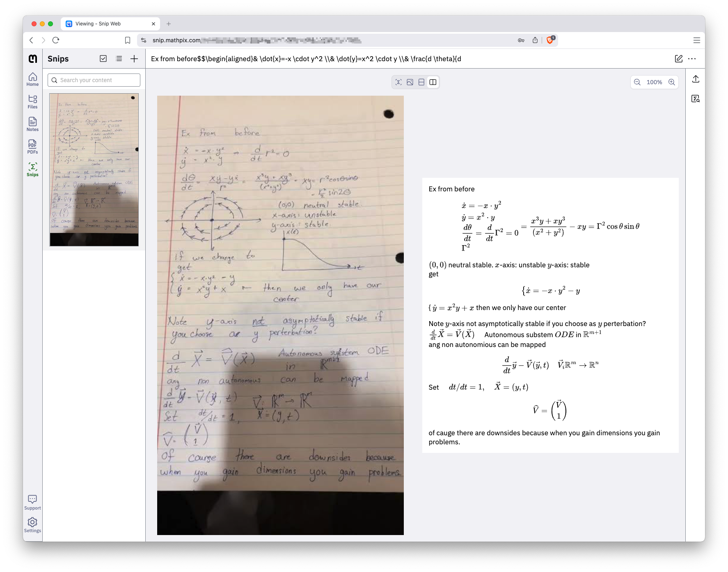Image resolution: width=728 pixels, height=572 pixels.
Task: Open Settings gear in sidebar
Action: coord(32,525)
